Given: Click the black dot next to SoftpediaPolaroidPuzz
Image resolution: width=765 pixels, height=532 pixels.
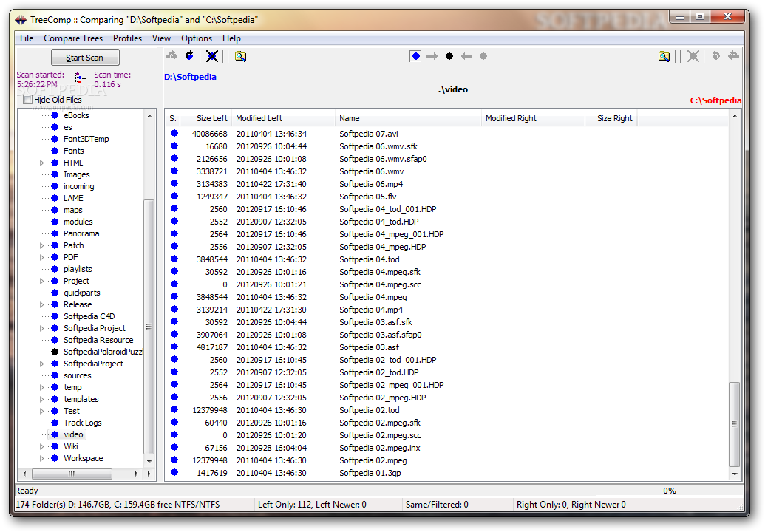Looking at the screenshot, I should (x=55, y=352).
